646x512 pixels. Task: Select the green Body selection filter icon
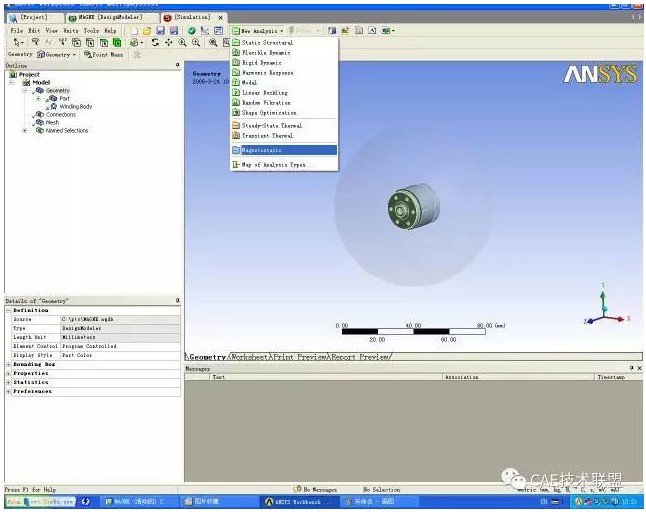coord(117,42)
